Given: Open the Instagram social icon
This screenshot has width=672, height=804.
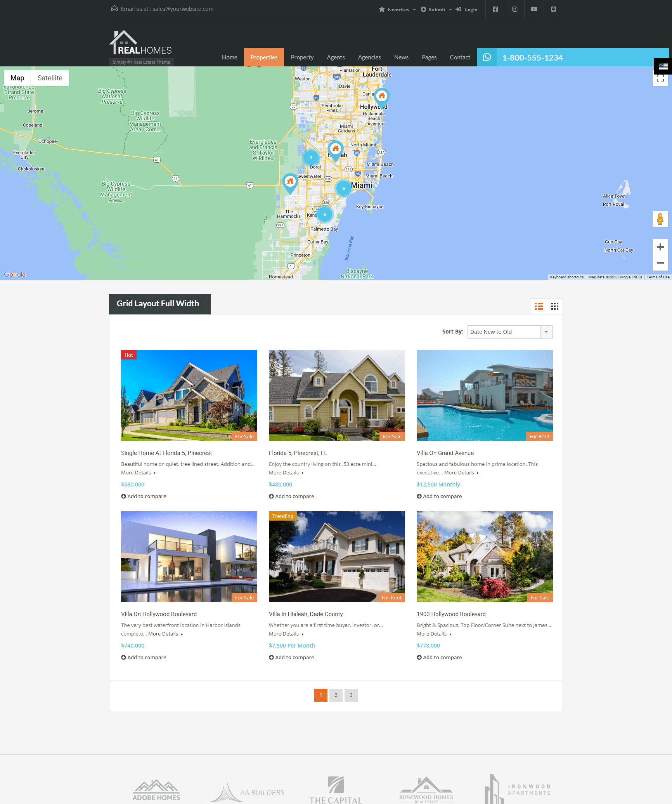Looking at the screenshot, I should point(514,9).
